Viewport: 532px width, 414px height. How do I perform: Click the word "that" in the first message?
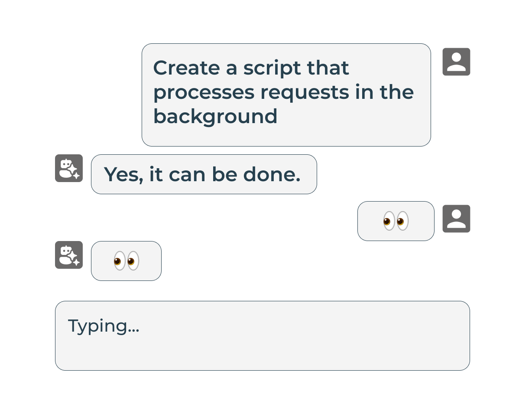(x=328, y=68)
